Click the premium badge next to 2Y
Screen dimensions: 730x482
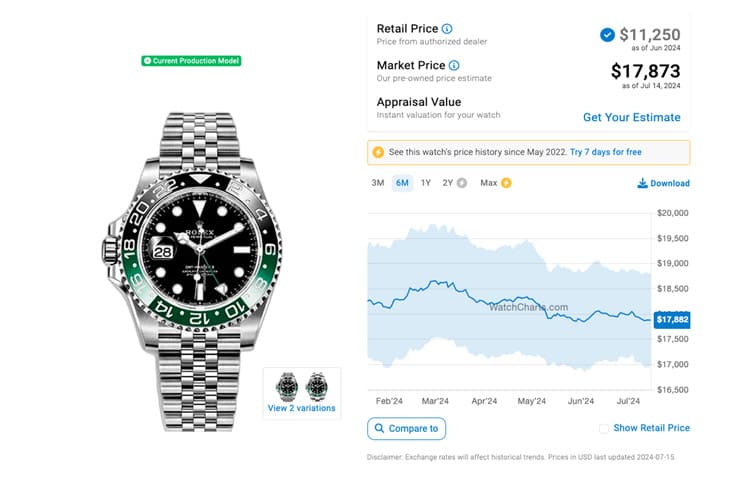tap(462, 183)
